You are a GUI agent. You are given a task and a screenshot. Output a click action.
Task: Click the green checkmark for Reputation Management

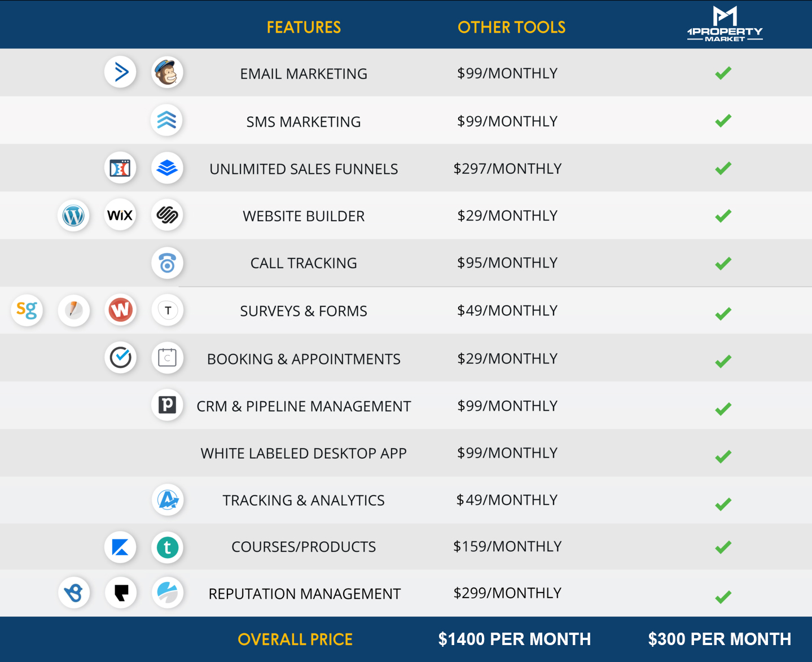tap(723, 597)
